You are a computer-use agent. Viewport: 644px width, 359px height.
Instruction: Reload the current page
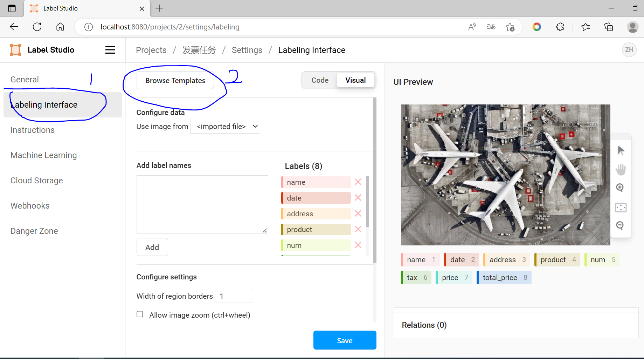coord(37,27)
